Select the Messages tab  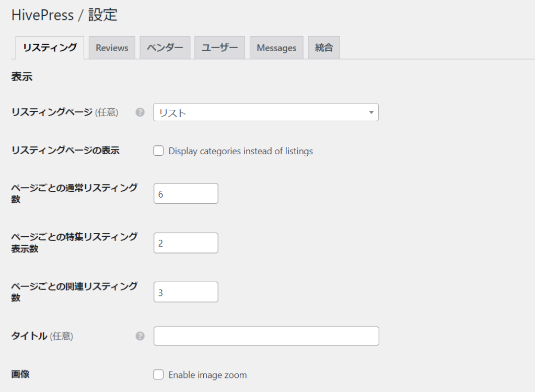(x=276, y=48)
